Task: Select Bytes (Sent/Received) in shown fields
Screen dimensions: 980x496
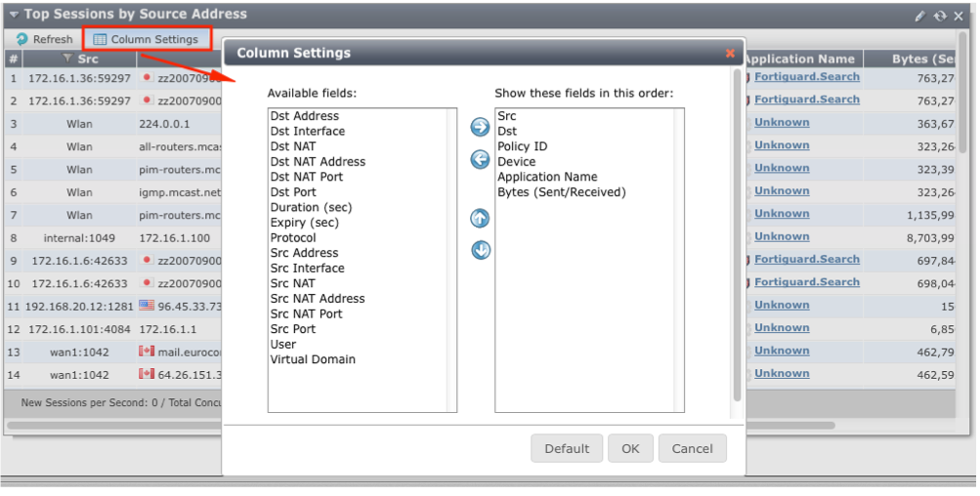Action: coord(561,192)
